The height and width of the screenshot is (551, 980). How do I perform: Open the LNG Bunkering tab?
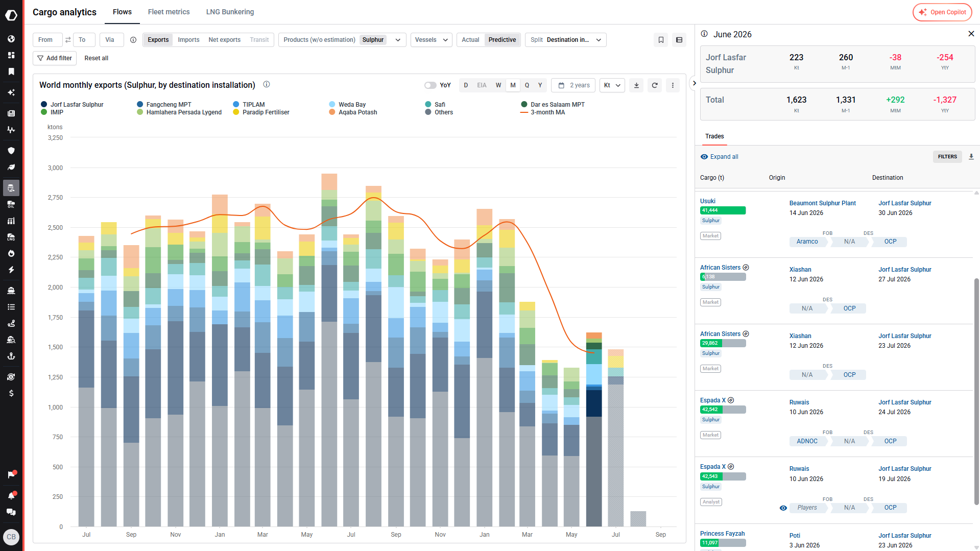click(230, 12)
